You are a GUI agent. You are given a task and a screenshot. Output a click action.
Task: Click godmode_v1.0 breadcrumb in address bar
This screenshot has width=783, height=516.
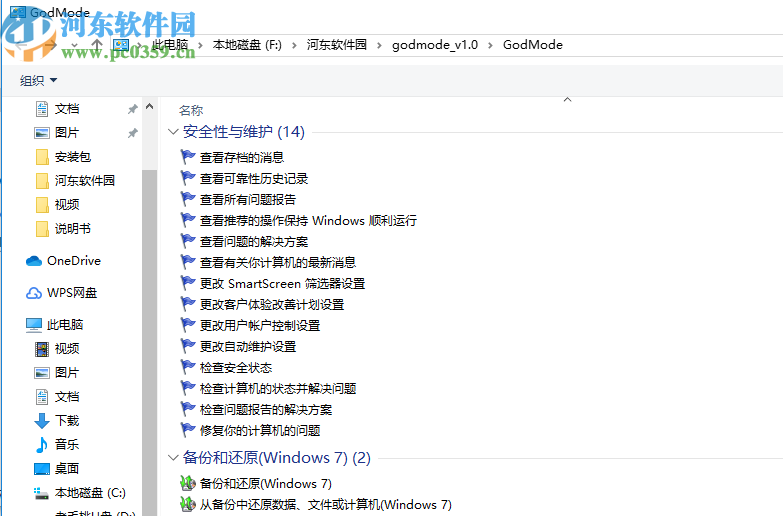click(x=435, y=45)
